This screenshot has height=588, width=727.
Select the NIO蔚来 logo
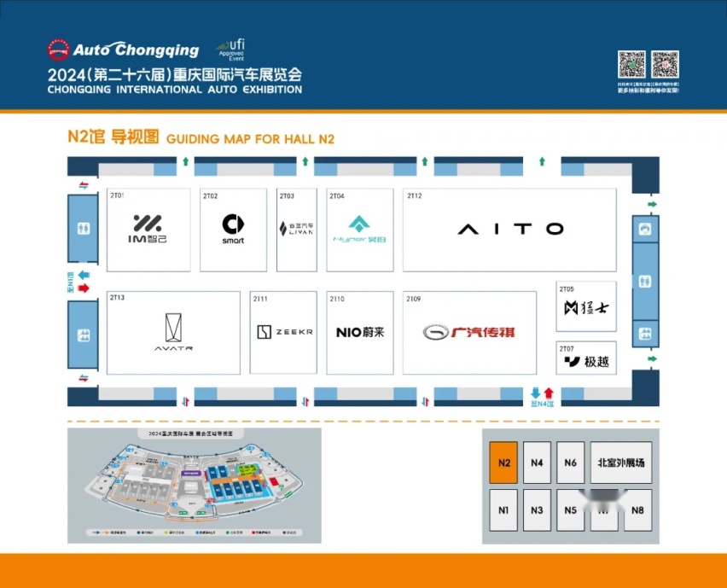[360, 332]
